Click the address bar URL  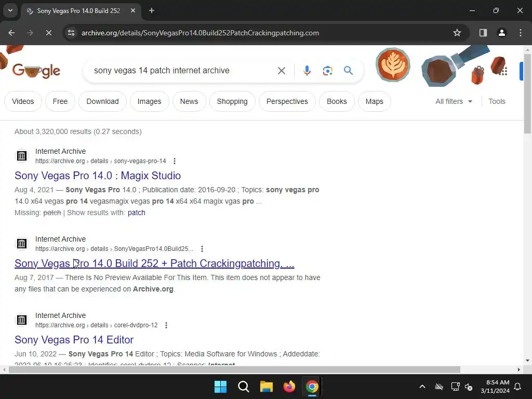[200, 33]
